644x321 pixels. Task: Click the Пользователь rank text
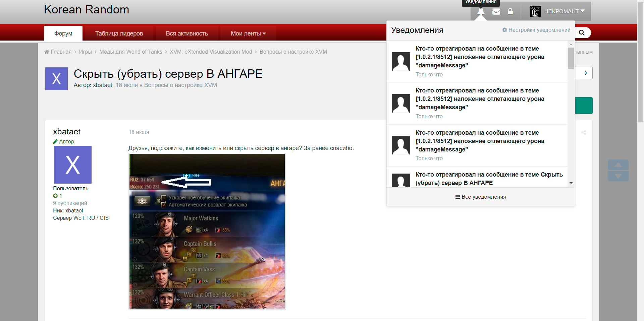click(x=71, y=188)
